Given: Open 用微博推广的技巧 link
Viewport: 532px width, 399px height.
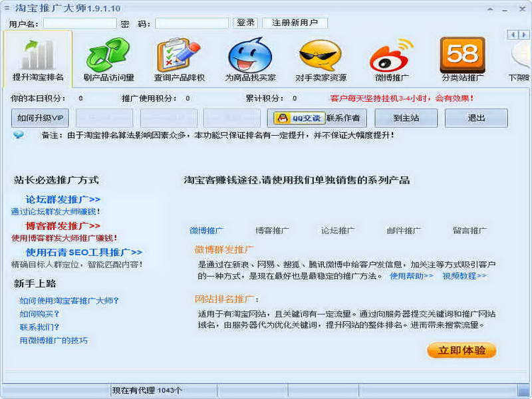Looking at the screenshot, I should click(x=54, y=340).
